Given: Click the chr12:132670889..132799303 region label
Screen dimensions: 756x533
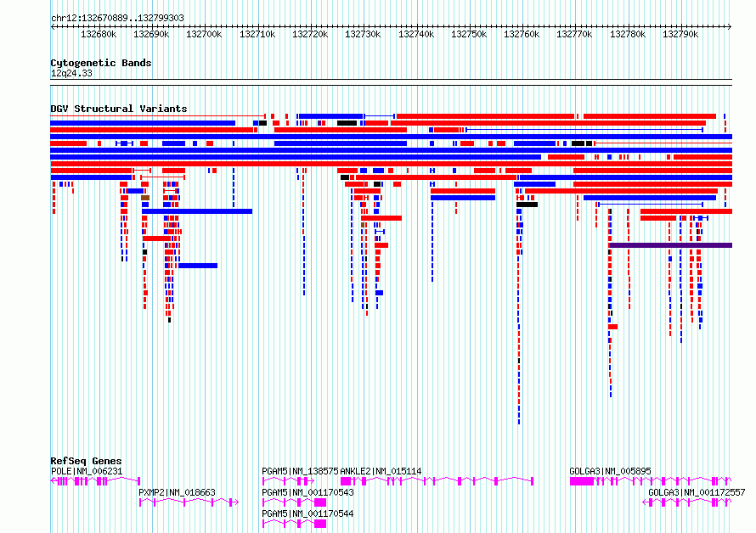Looking at the screenshot, I should tap(117, 18).
